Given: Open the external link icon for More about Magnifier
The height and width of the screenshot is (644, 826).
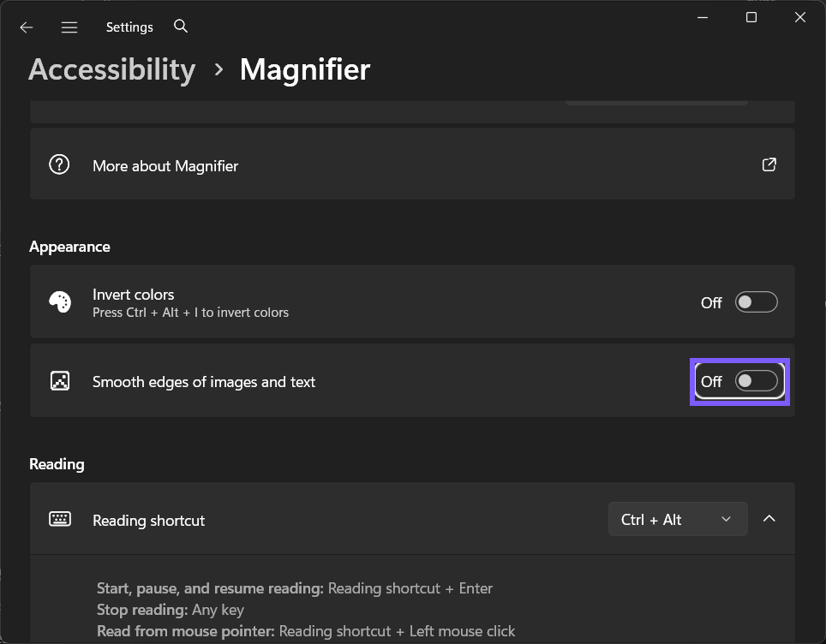Looking at the screenshot, I should pyautogui.click(x=769, y=164).
